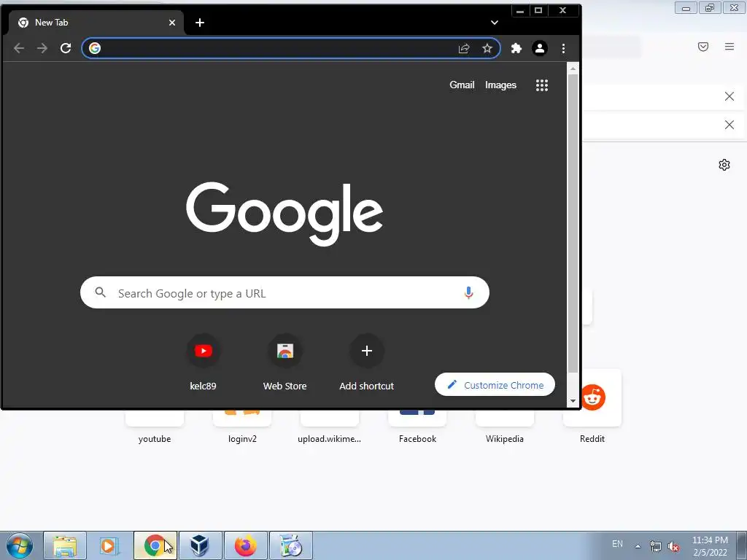Open the Windows Start menu
The image size is (747, 560).
(x=20, y=545)
